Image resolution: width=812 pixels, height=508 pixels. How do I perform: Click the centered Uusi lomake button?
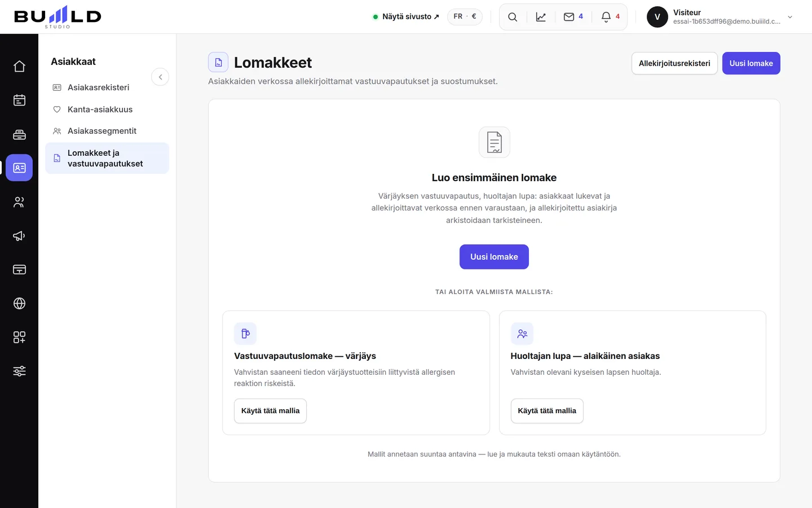pyautogui.click(x=494, y=257)
